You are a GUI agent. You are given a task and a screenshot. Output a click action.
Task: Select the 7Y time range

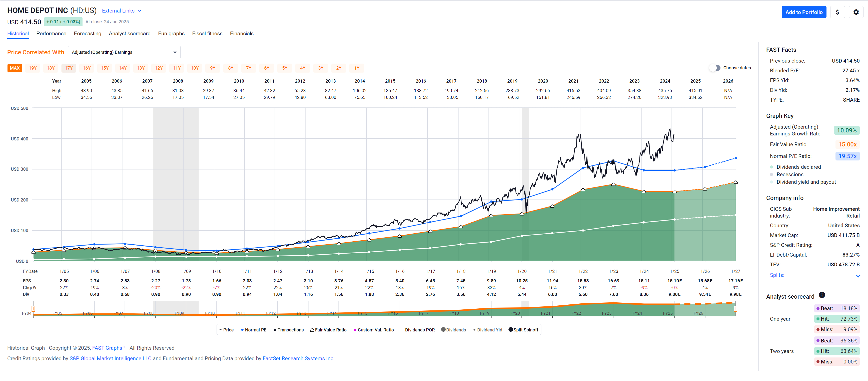tap(249, 68)
